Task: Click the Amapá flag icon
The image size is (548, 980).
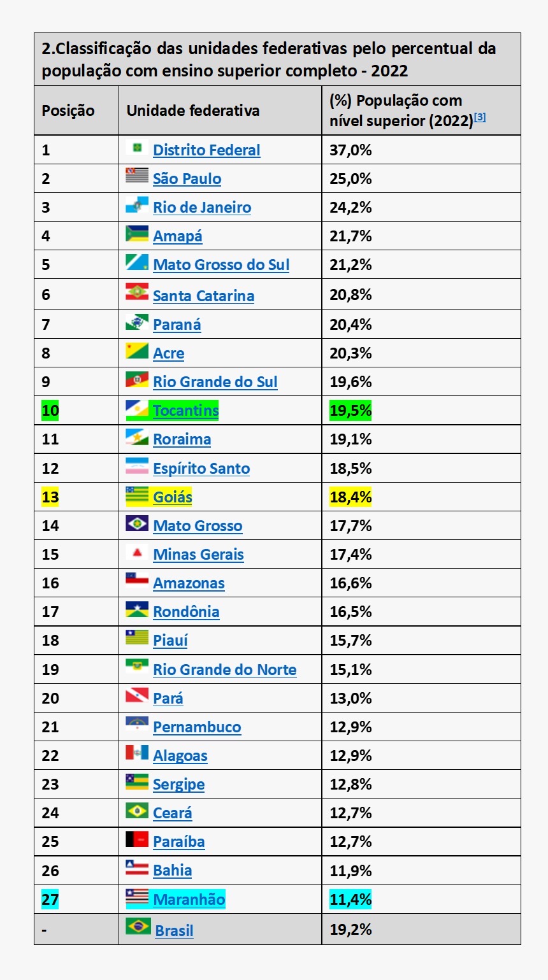Action: (137, 234)
